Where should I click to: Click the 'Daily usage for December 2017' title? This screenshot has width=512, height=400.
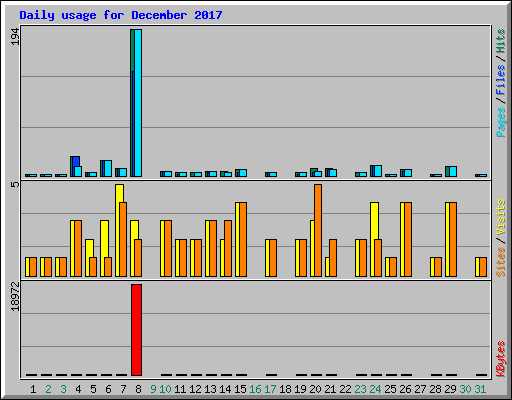[x=121, y=16]
